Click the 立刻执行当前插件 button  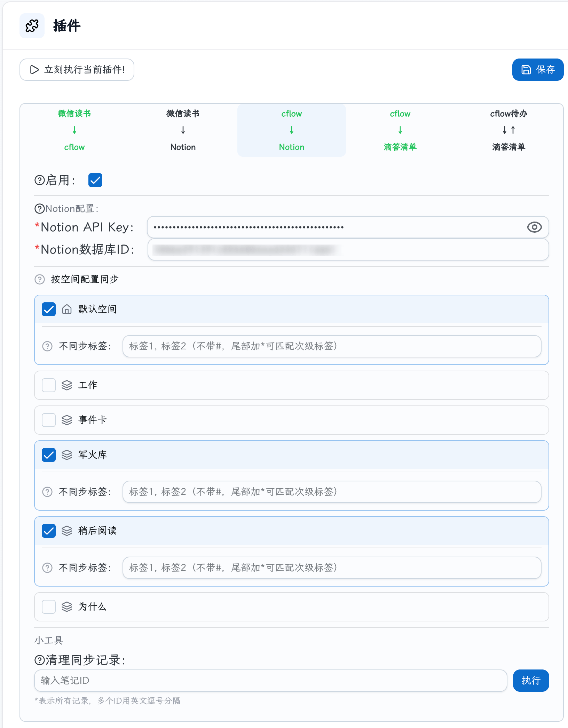[77, 70]
